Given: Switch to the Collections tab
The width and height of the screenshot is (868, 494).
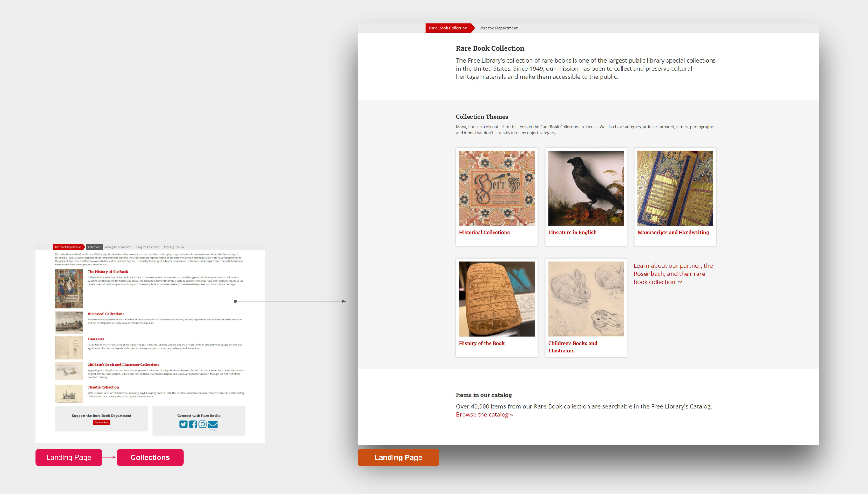Looking at the screenshot, I should pyautogui.click(x=94, y=247).
